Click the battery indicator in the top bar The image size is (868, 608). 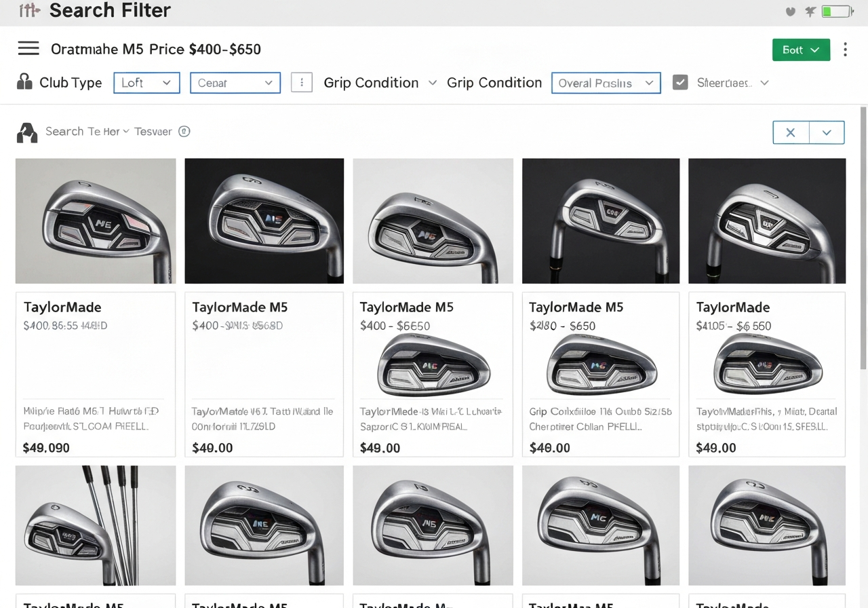point(837,12)
